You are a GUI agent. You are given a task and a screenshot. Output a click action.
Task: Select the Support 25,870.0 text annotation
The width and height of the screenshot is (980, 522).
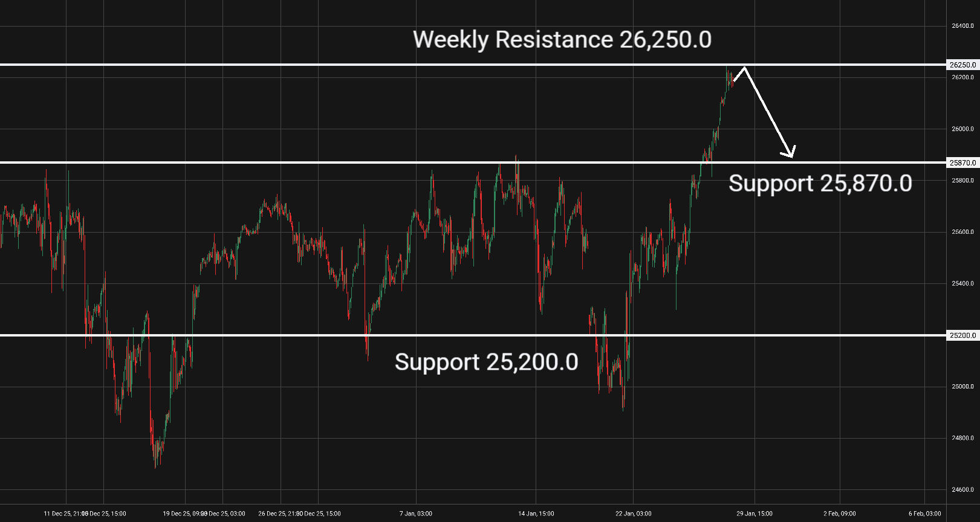tap(820, 184)
